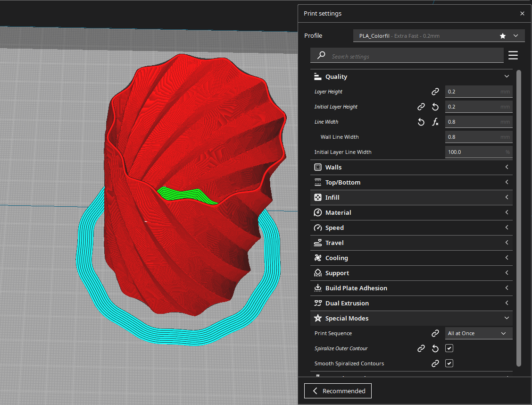This screenshot has width=532, height=405.
Task: Edit the Wall Line Width value field
Action: pos(478,137)
